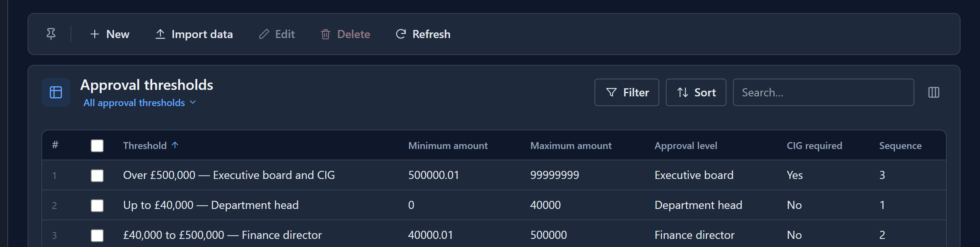Select checkbox for Up to £40,000 row
The image size is (980, 247).
(97, 205)
